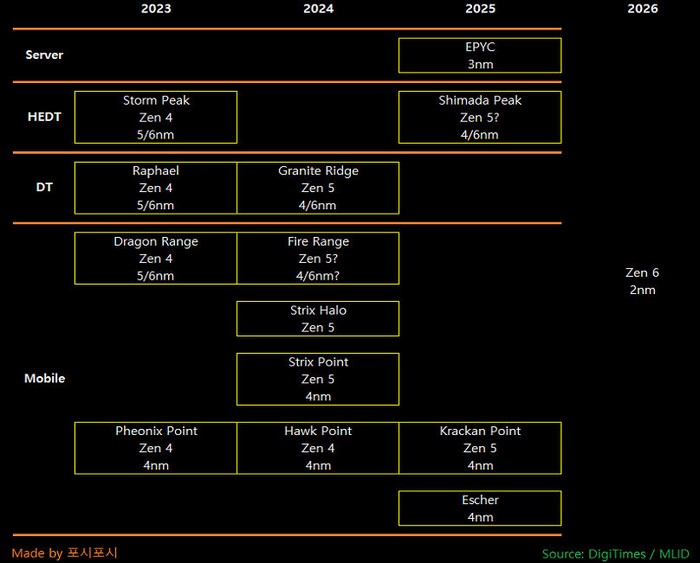Click the 2024 column header
The height and width of the screenshot is (563, 700).
point(318,9)
